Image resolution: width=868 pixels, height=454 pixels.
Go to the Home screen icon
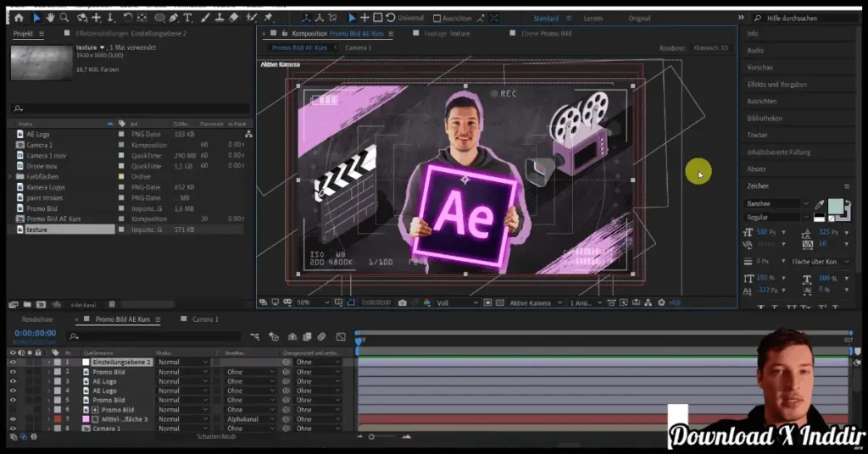coord(19,18)
